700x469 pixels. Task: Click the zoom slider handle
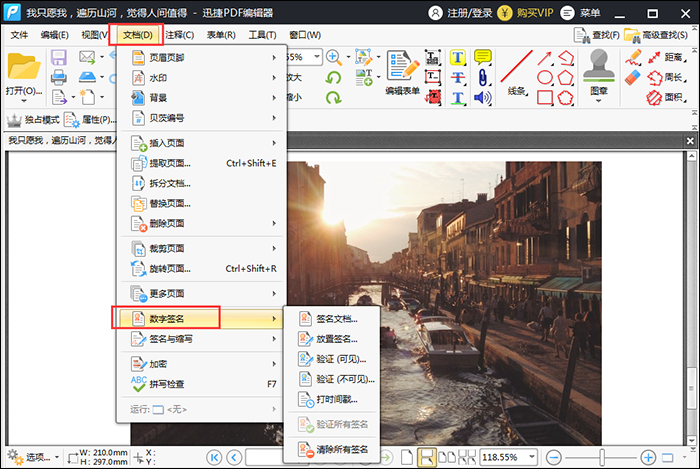[602, 457]
